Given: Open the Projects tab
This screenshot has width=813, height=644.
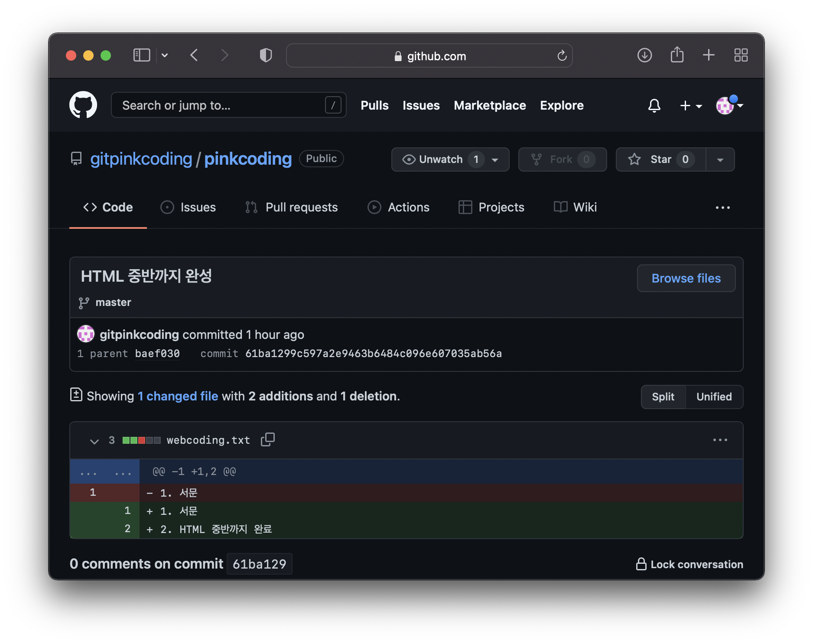Looking at the screenshot, I should [491, 207].
